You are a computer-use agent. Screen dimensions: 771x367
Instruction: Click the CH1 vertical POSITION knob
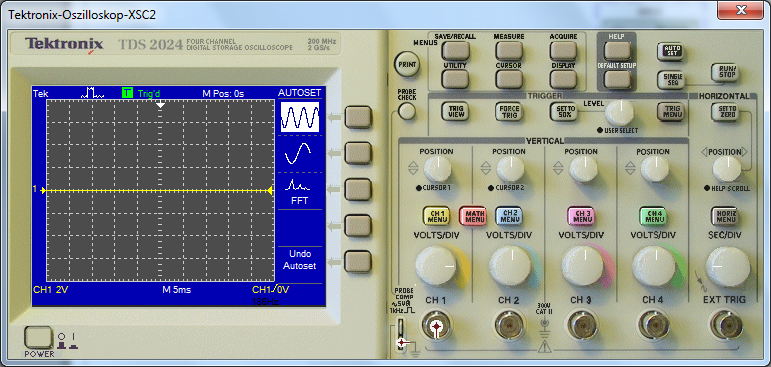[437, 168]
